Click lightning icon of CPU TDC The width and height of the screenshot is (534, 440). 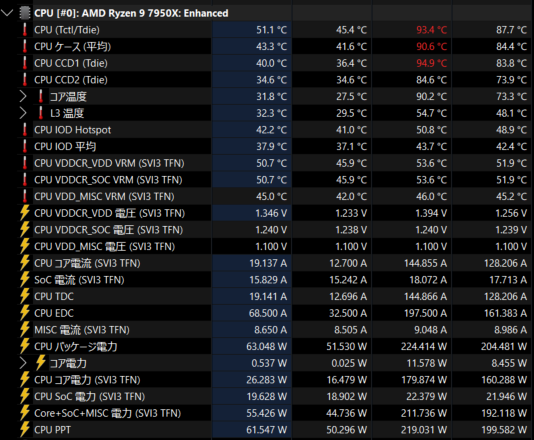click(25, 297)
